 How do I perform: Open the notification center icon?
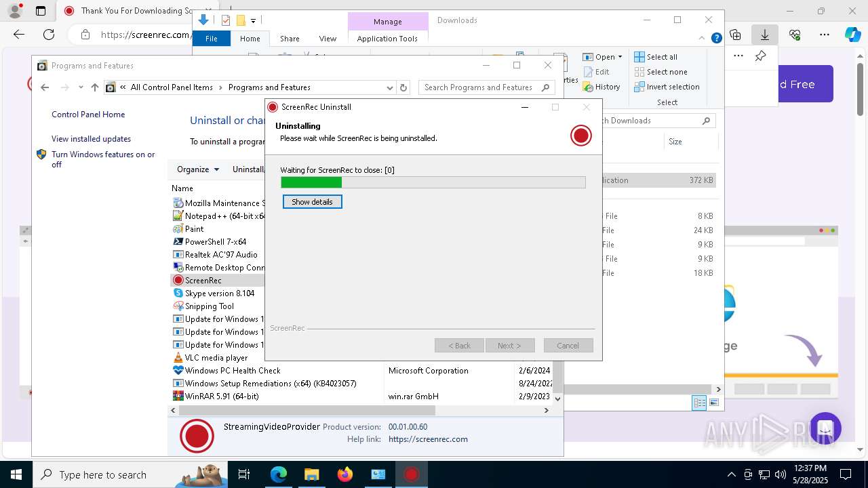tap(846, 474)
